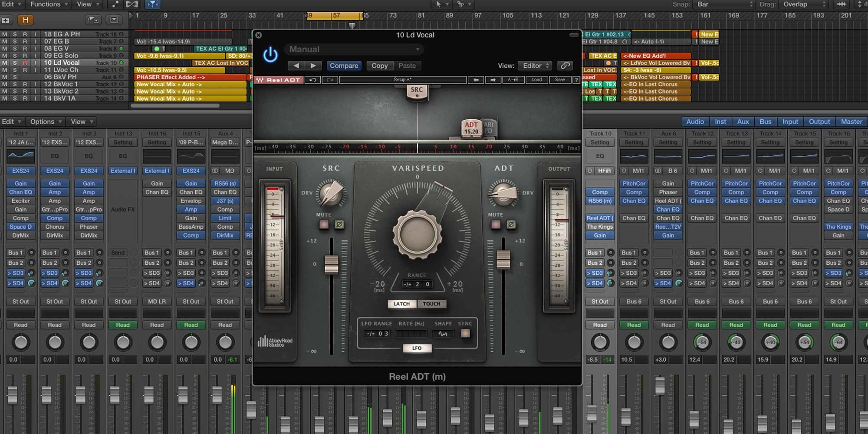This screenshot has width=868, height=434.
Task: Click the Varispeed Range value field
Action: [x=417, y=284]
